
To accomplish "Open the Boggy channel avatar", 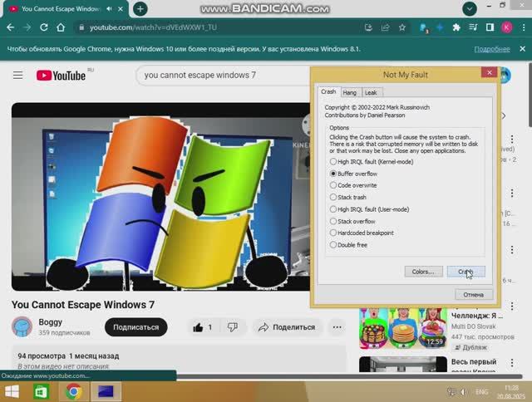I will (x=22, y=326).
